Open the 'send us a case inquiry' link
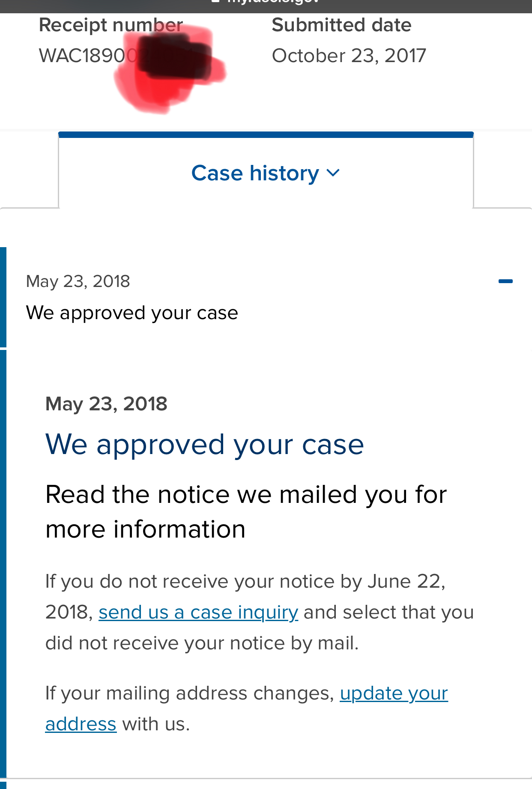 point(198,612)
